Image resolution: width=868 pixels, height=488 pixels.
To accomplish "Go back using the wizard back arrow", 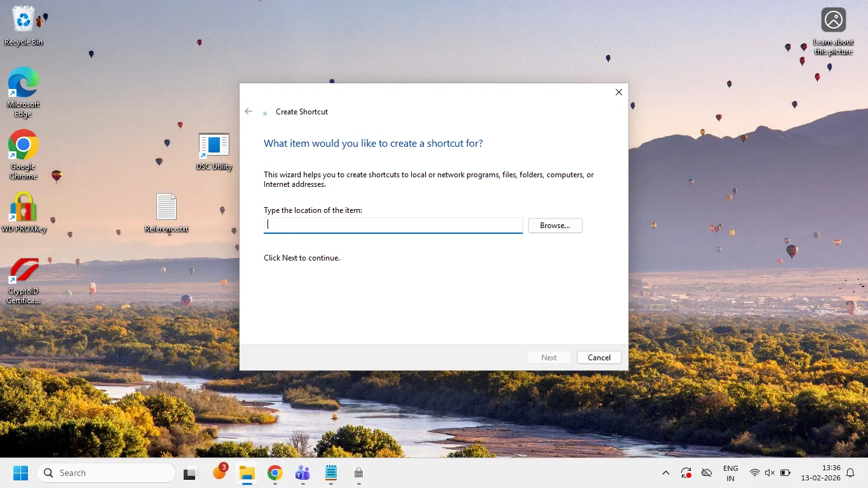I will coord(248,111).
